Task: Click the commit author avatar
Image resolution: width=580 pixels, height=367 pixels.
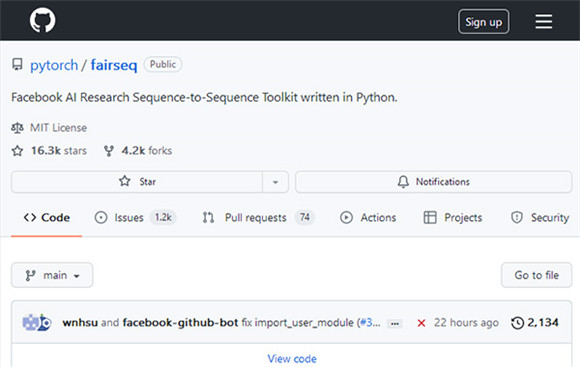Action: (37, 322)
